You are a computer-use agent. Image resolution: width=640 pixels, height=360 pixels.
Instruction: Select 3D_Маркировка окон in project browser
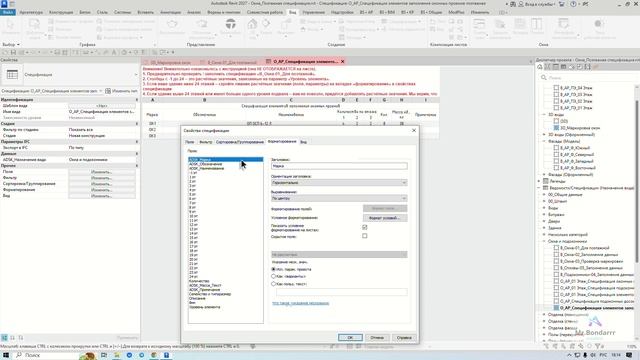click(580, 128)
